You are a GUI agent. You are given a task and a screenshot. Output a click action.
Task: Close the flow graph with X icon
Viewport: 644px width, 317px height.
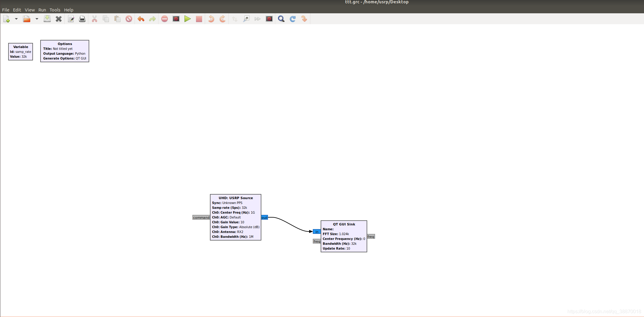pyautogui.click(x=59, y=19)
